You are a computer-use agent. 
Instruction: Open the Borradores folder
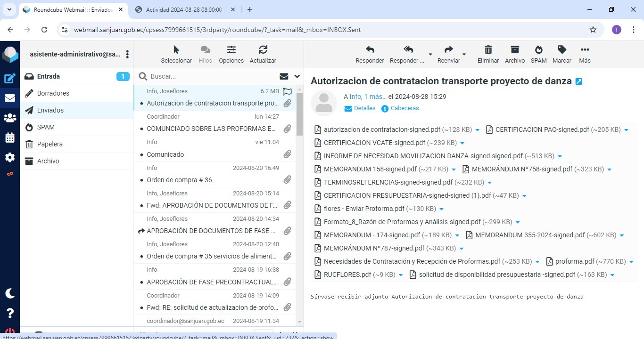[53, 93]
